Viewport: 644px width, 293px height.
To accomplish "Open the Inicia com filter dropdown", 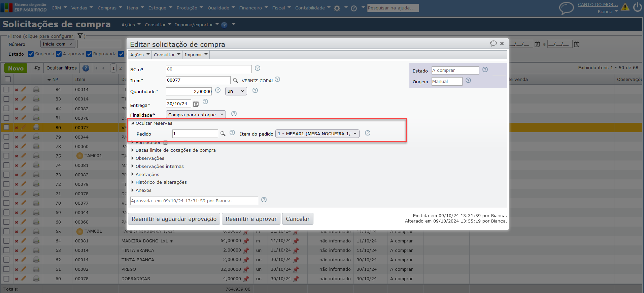I will pos(58,44).
